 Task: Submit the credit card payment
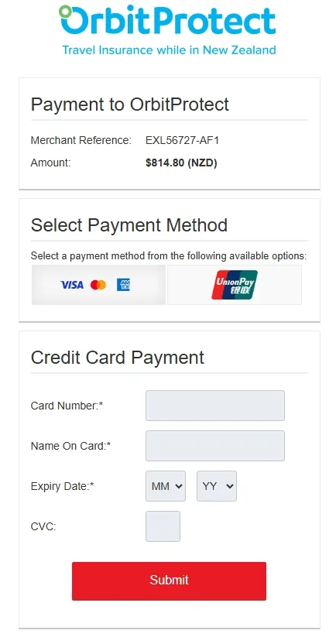pyautogui.click(x=169, y=581)
